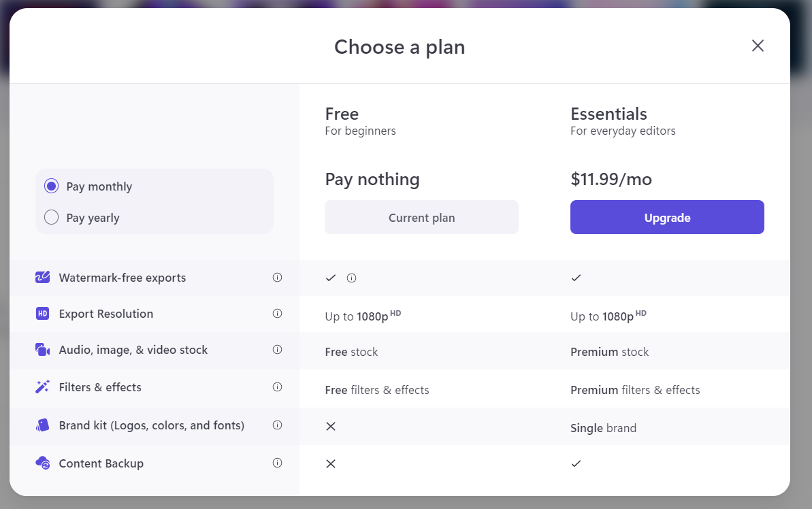Screen dimensions: 812x509
Task: Open info tooltip for Watermark-free exports row
Action: pyautogui.click(x=278, y=278)
